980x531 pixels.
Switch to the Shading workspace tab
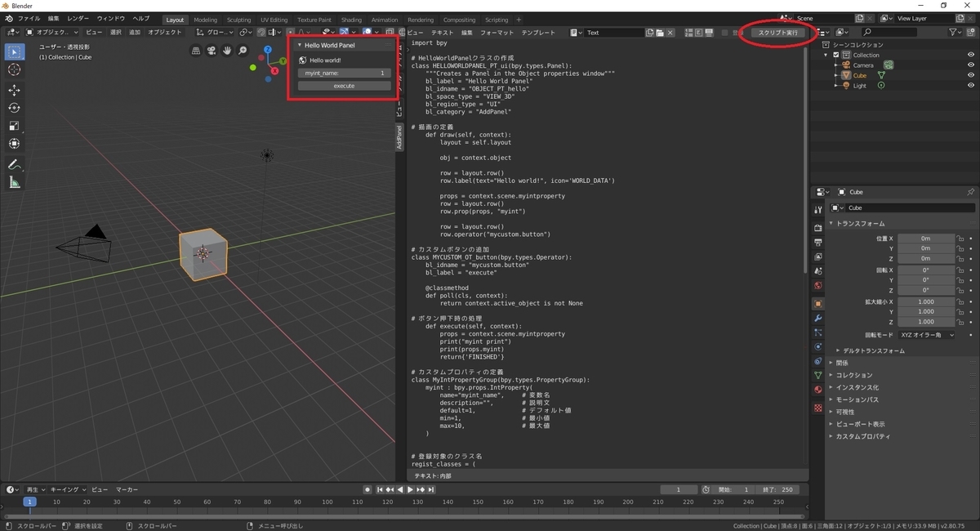click(351, 20)
